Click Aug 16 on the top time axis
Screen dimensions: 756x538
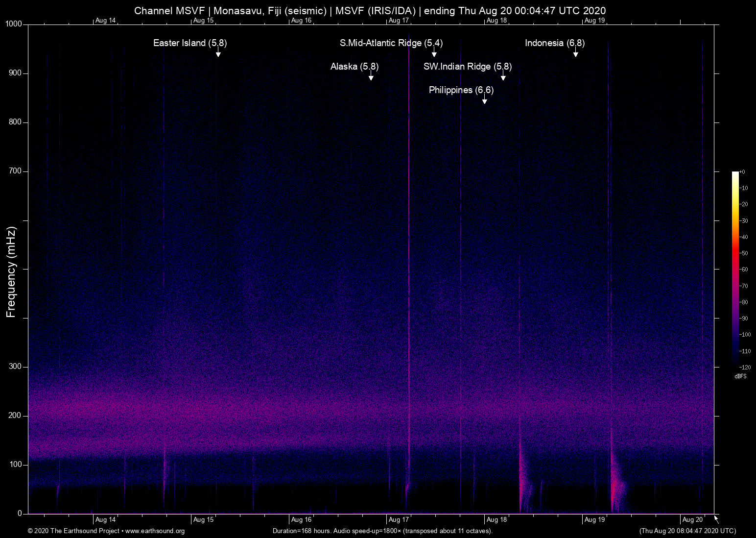click(302, 21)
